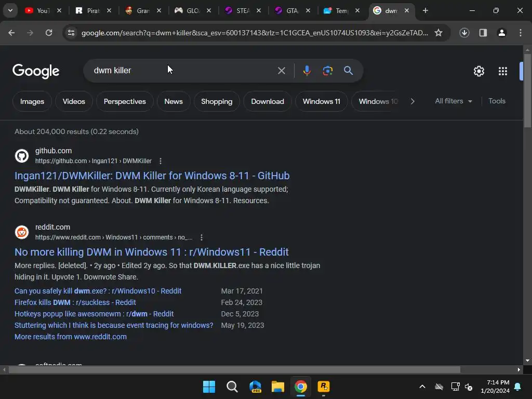Open Can you safely kill dwm.exe link

click(x=98, y=291)
